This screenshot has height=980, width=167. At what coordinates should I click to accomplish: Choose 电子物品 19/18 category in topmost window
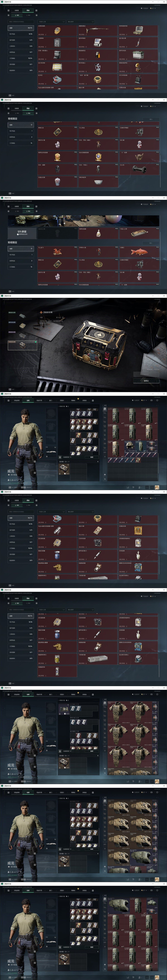[x=21, y=34]
